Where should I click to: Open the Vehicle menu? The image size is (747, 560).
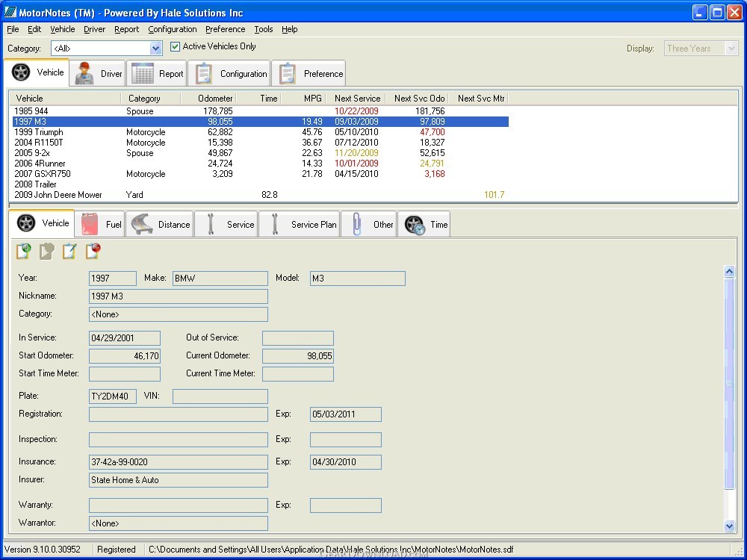point(63,29)
